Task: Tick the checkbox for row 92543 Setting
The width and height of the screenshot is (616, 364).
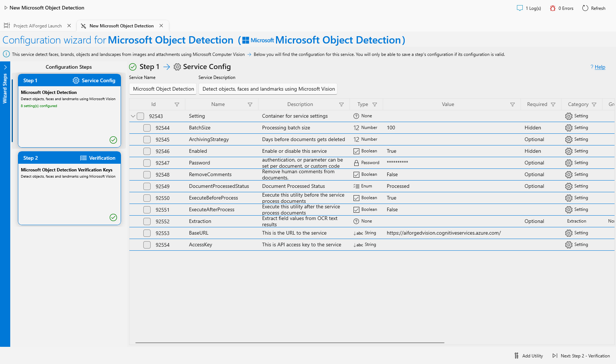Action: coord(140,116)
